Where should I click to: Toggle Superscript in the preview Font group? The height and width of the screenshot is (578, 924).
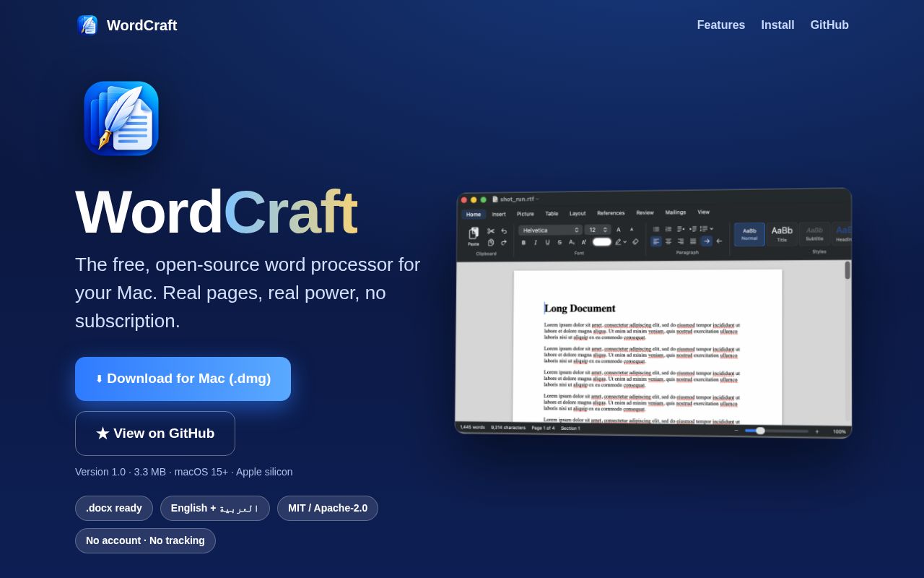coord(584,243)
